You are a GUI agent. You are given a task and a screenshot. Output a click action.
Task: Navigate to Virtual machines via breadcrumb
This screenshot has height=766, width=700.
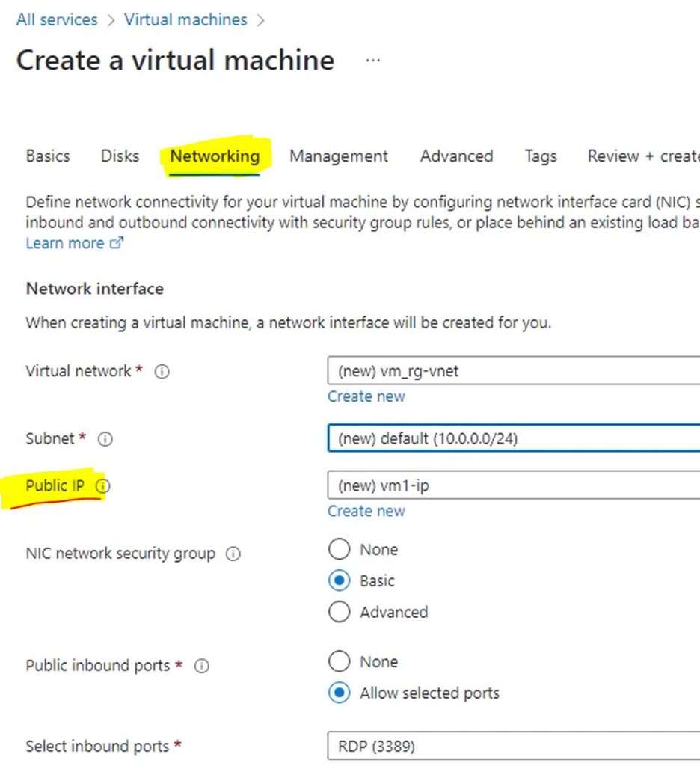click(x=185, y=19)
